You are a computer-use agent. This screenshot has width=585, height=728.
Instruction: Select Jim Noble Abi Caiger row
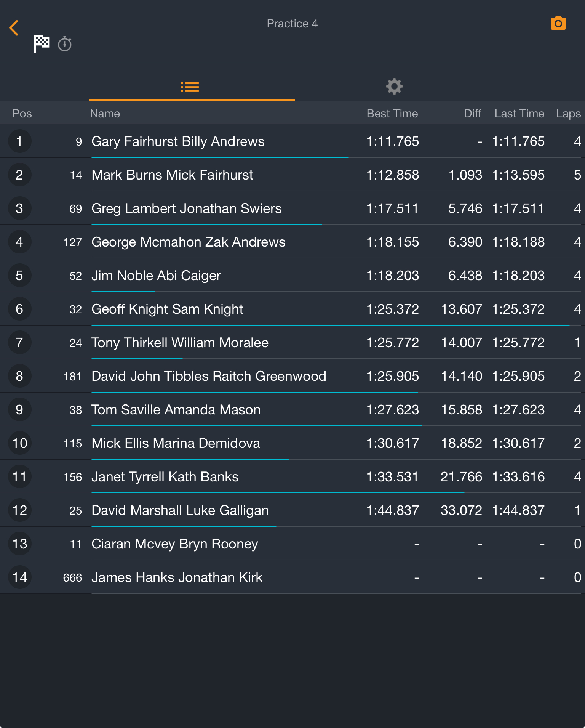click(292, 276)
